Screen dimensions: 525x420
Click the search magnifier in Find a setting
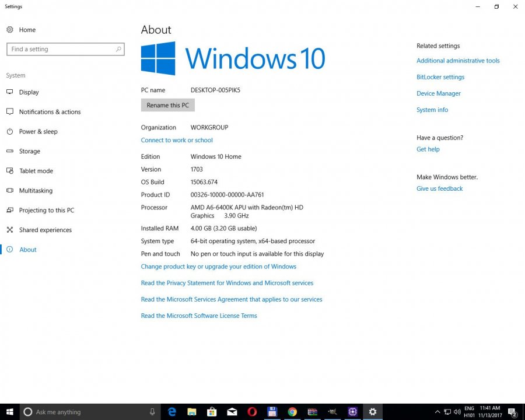(118, 49)
